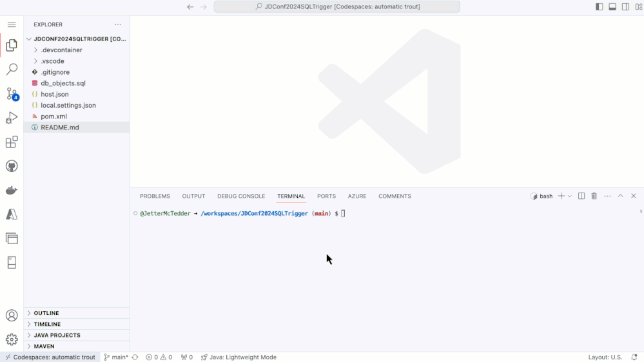Open the Customize Layout control
Viewport: 644px width, 362px height.
[639, 6]
